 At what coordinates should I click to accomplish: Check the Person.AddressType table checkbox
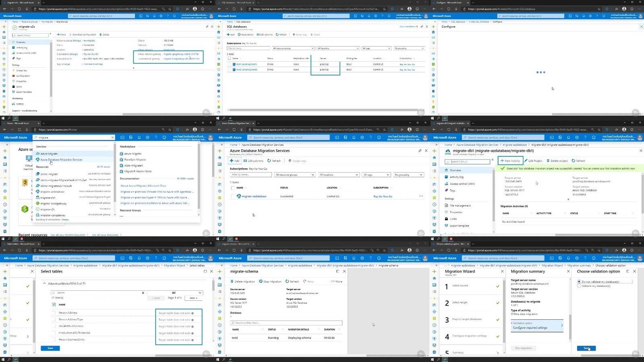(54, 319)
